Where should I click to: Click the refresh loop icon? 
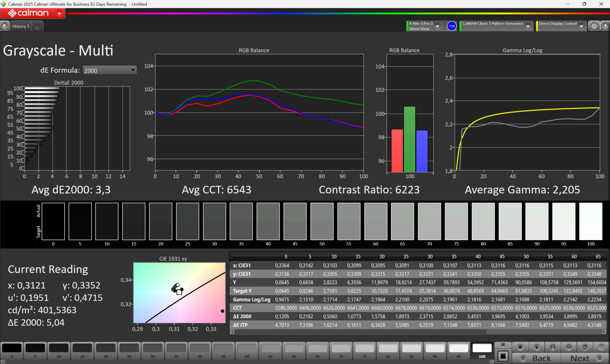(x=585, y=347)
